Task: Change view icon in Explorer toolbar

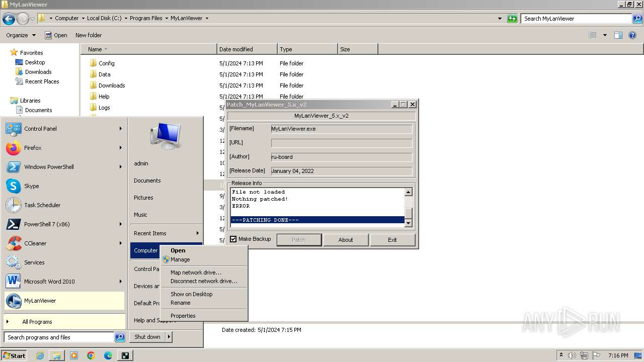Action: coord(593,35)
